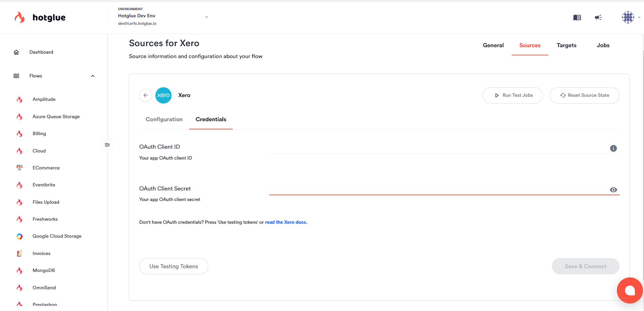
Task: Open the Azure Queue Storage flow
Action: coord(56,117)
